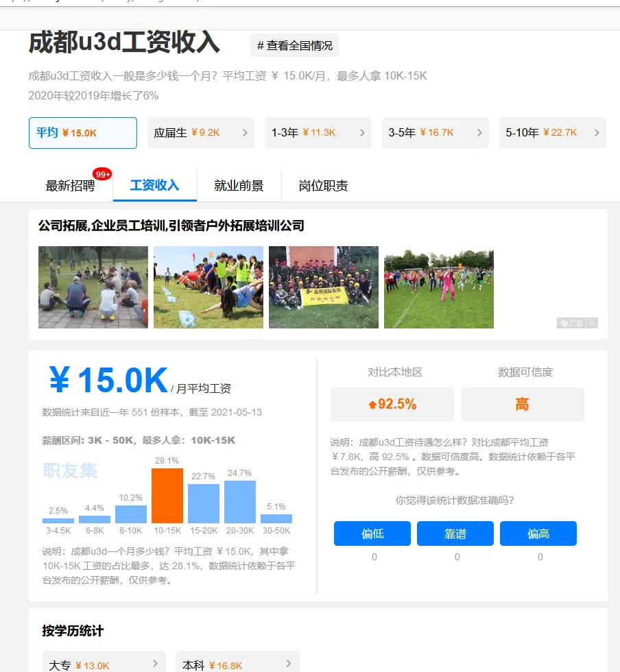Click the ad photo with yellow banner

(324, 287)
